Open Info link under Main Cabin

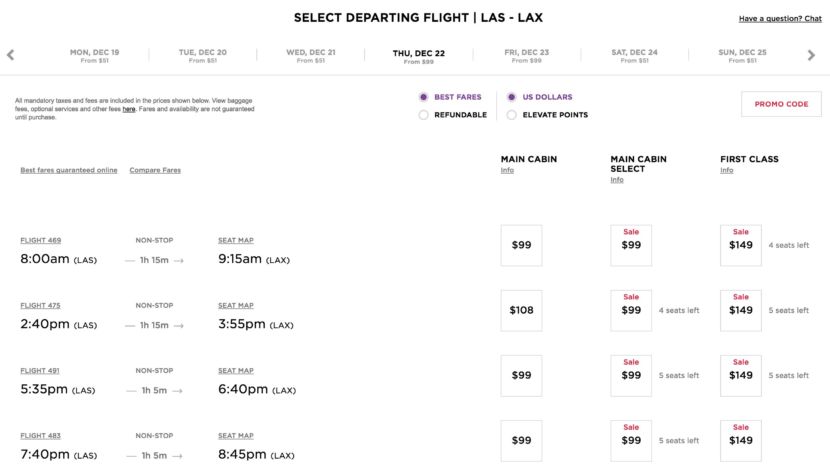(x=507, y=170)
